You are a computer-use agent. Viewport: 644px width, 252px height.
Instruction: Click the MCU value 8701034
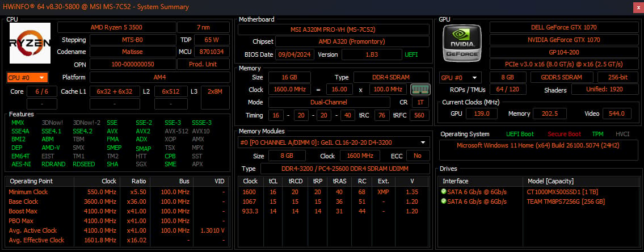(212, 52)
